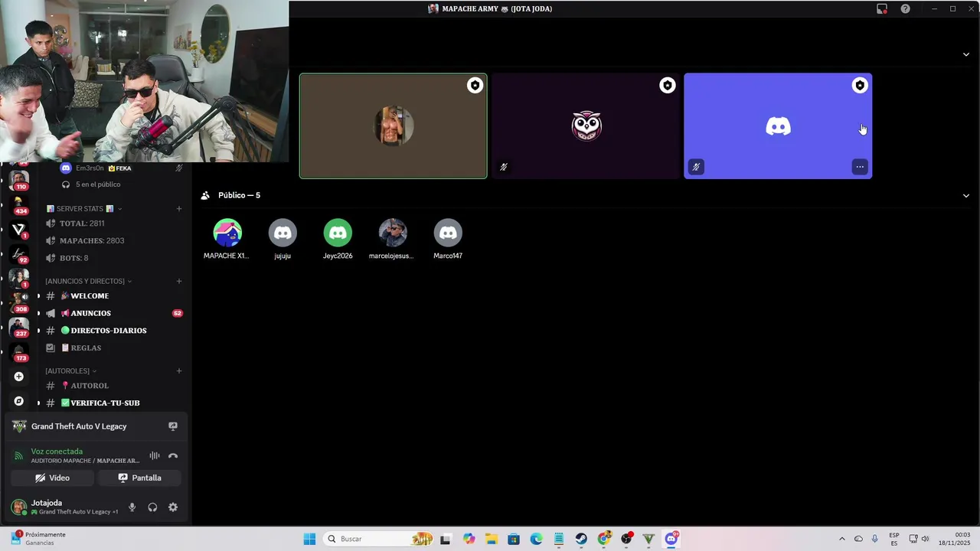Toggle noise suppression waveform icon
Viewport: 980px width, 551px height.
[155, 456]
